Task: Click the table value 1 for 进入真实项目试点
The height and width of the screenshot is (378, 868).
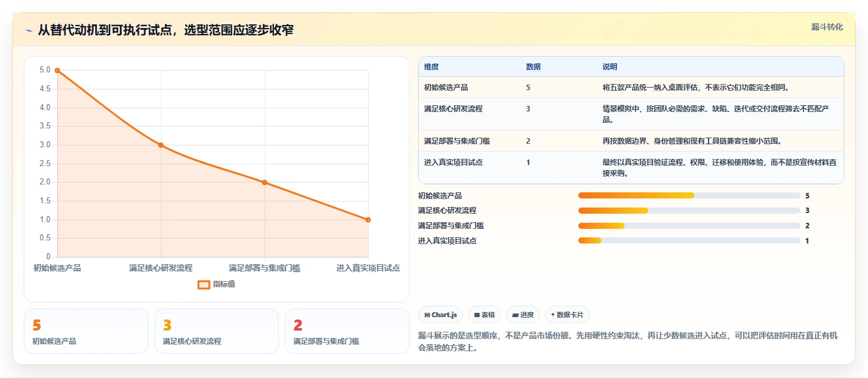Action: (x=528, y=162)
